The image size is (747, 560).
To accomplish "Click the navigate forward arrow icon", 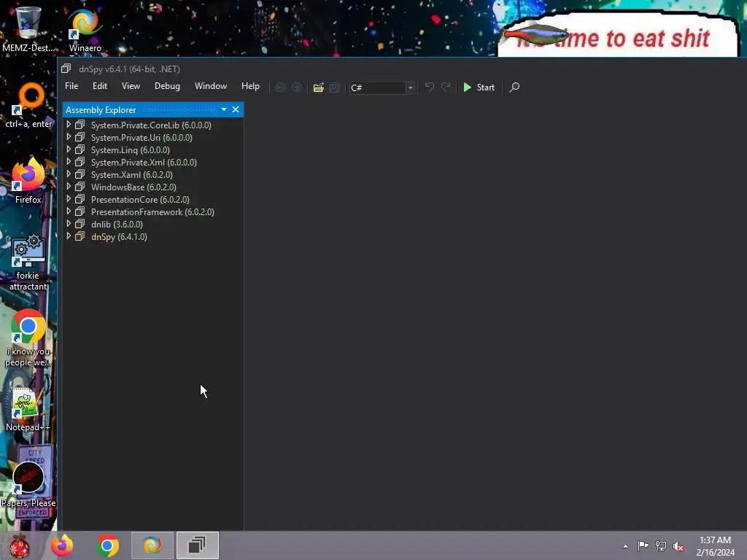I will tap(296, 87).
